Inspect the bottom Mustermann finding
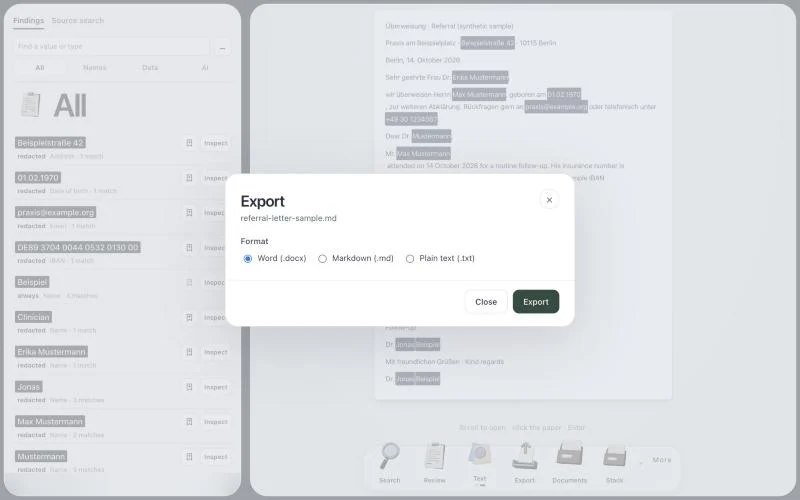Screen dimensions: 800x500 215,457
